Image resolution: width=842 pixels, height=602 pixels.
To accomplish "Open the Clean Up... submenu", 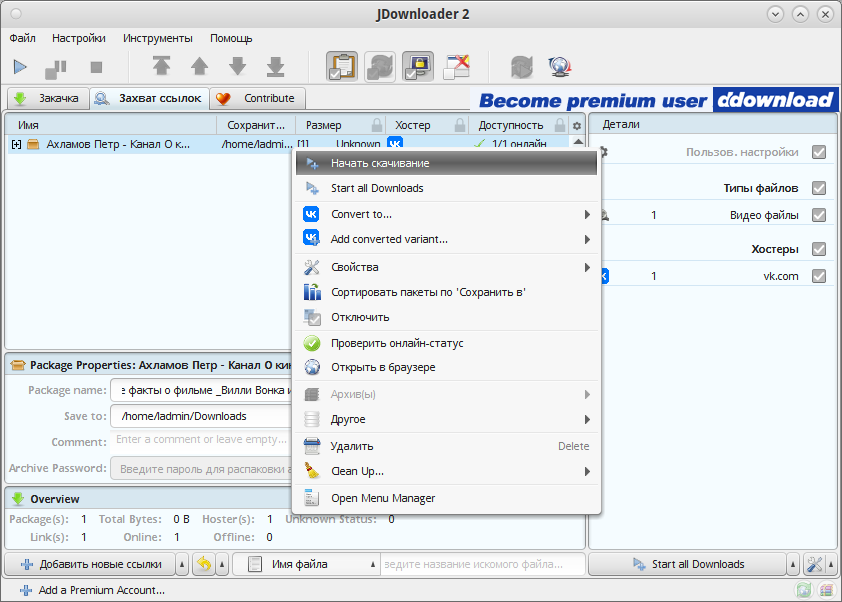I will coord(446,471).
